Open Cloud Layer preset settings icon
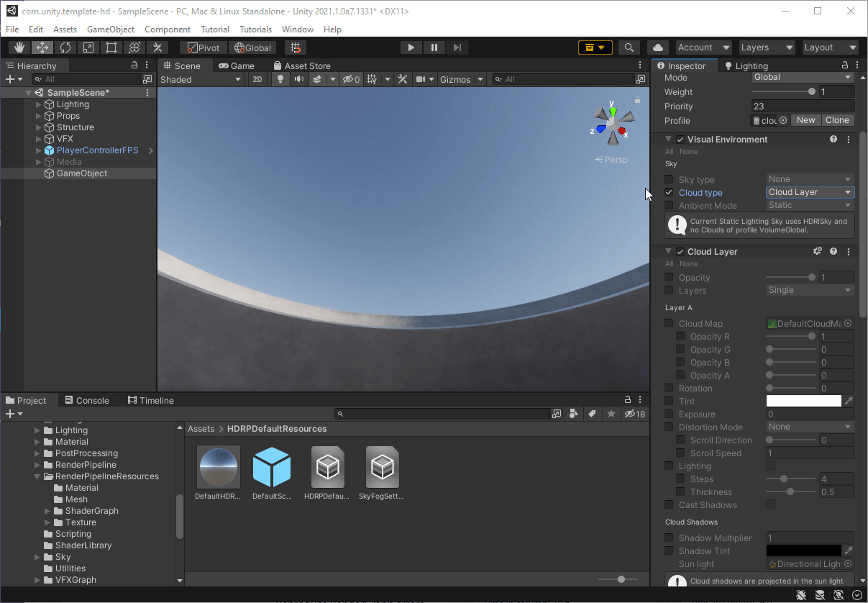Image resolution: width=868 pixels, height=603 pixels. tap(818, 251)
